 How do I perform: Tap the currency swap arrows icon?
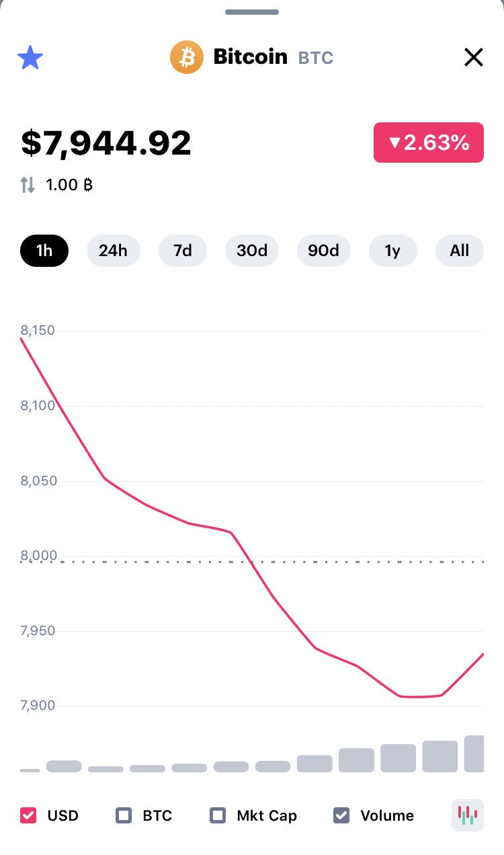pyautogui.click(x=28, y=185)
